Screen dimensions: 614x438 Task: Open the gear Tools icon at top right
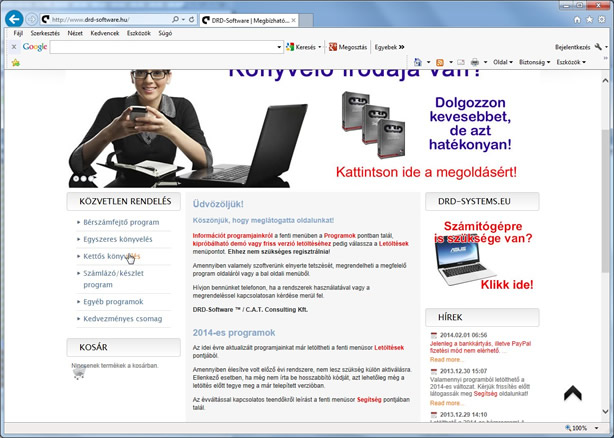[602, 19]
